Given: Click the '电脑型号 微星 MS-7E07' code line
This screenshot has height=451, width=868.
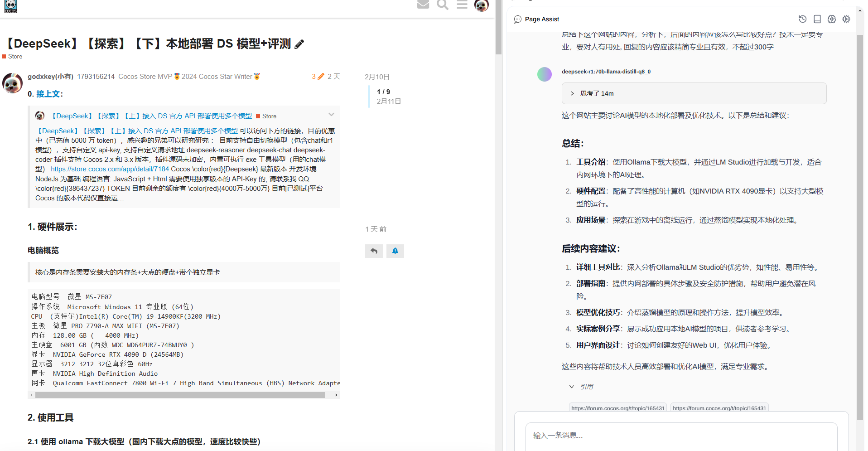Looking at the screenshot, I should (72, 297).
